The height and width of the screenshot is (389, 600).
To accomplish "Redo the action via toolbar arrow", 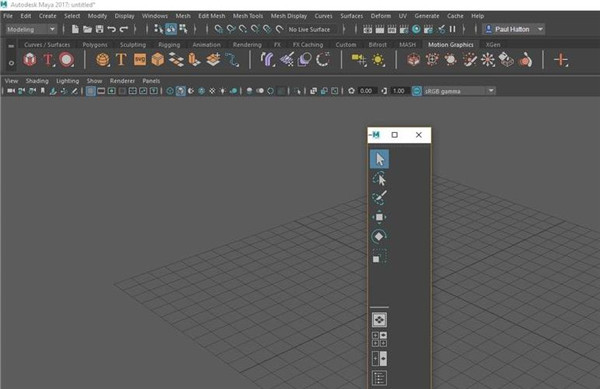I will tap(124, 29).
